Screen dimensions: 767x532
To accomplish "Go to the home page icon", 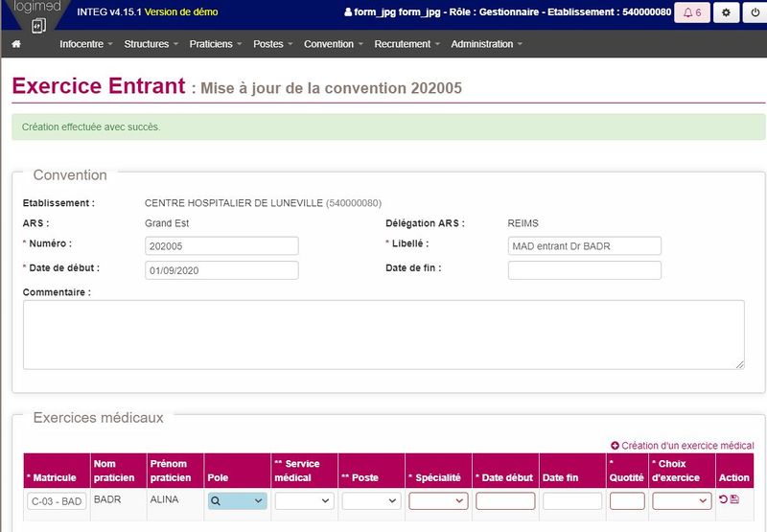I will 16,44.
